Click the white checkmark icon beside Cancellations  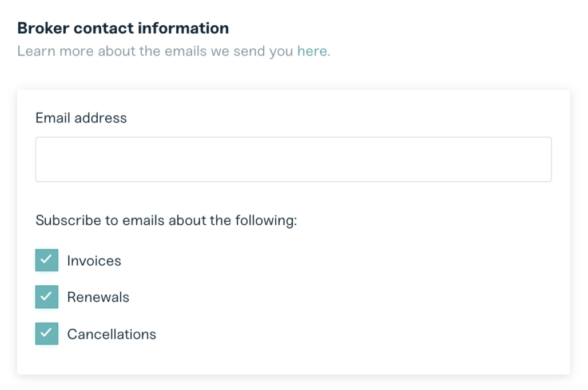coord(47,333)
